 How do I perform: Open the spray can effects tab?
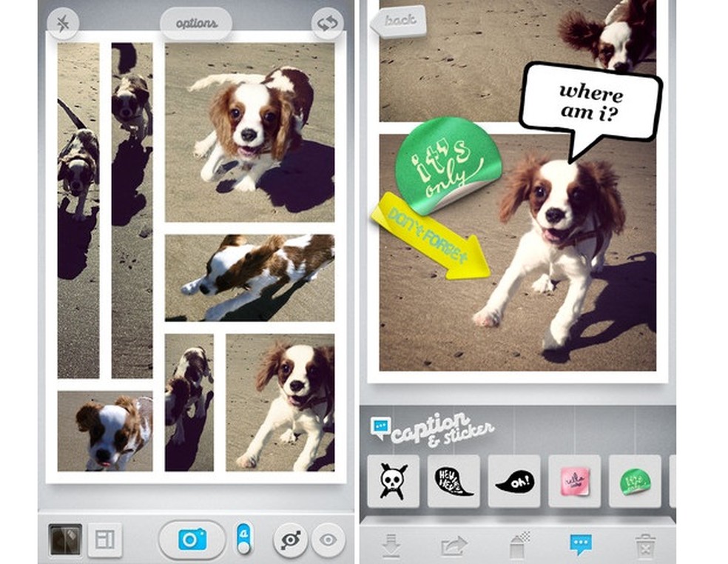point(519,545)
